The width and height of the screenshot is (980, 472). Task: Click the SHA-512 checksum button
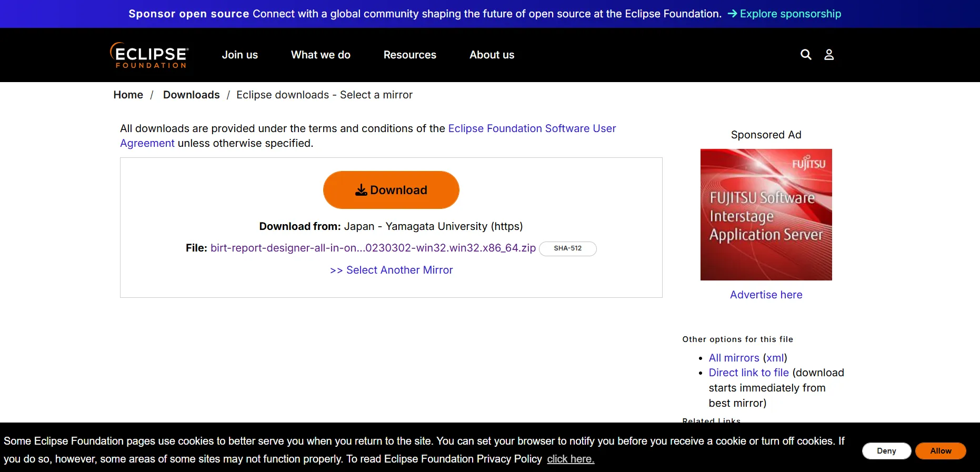click(568, 248)
